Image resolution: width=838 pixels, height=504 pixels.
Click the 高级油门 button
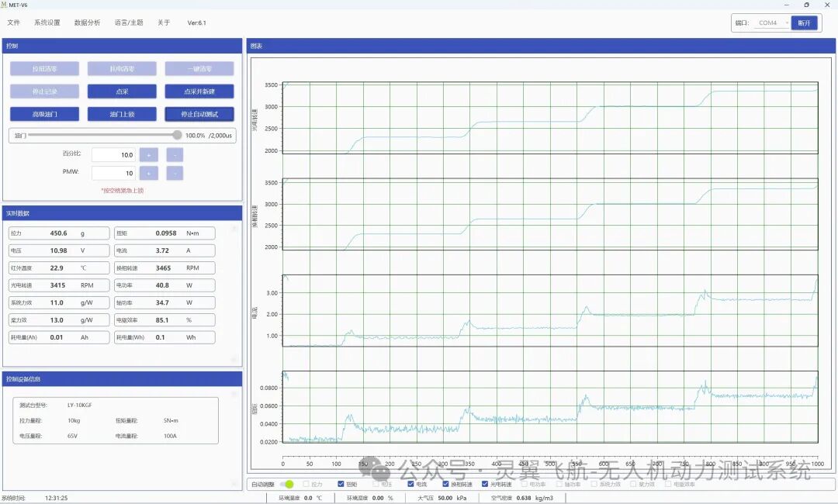pyautogui.click(x=44, y=114)
